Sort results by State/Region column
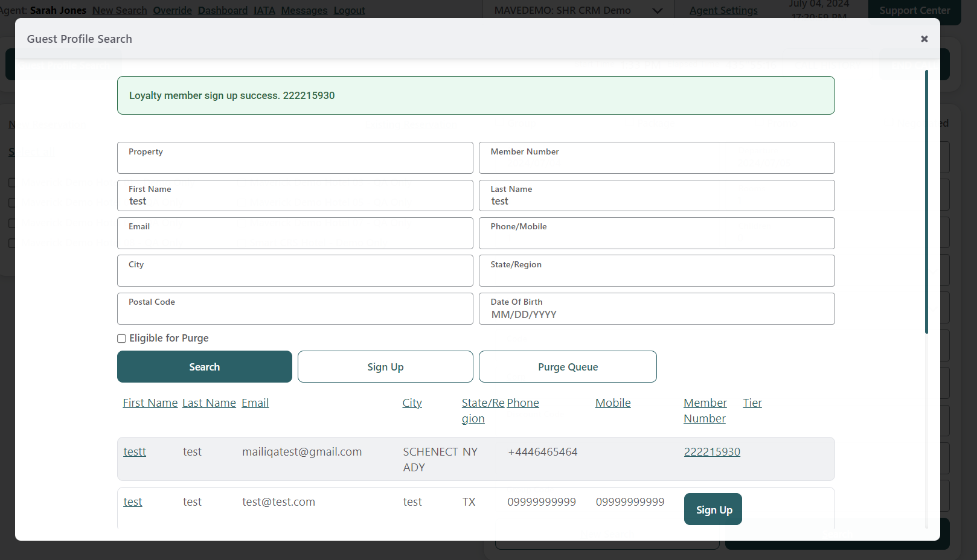 tap(482, 410)
